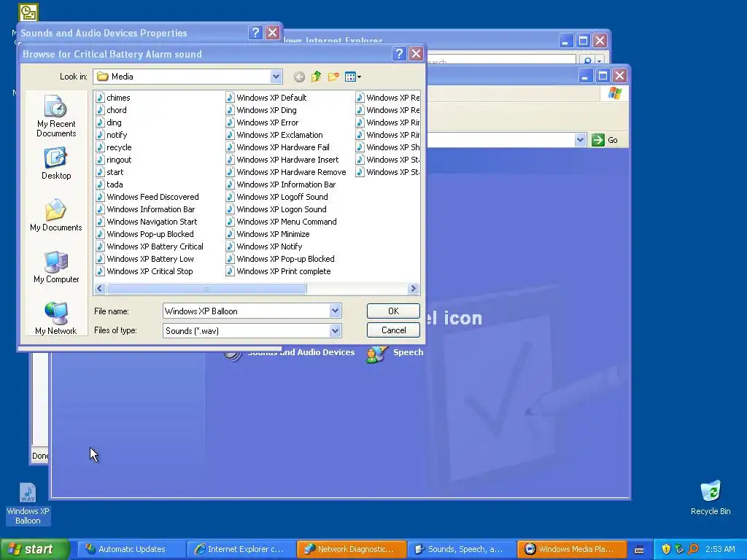This screenshot has height=560, width=747.
Task: Expand the address bar dropdown in Control Panel
Action: 580,140
